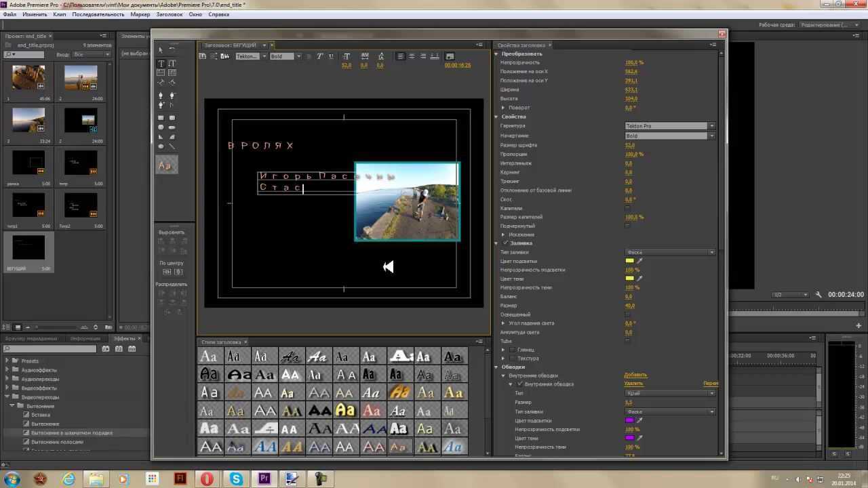Select the Pen tool

point(161,95)
